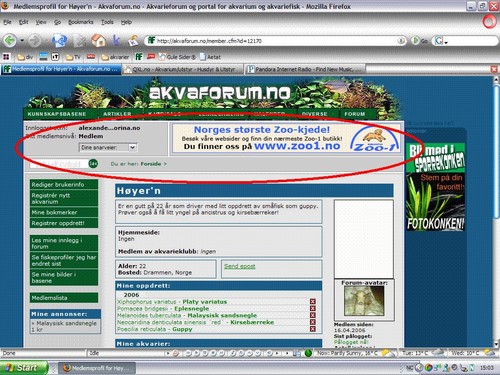Viewport: 500px width, 375px height.
Task: Click the Forward arrow button
Action: point(34,41)
